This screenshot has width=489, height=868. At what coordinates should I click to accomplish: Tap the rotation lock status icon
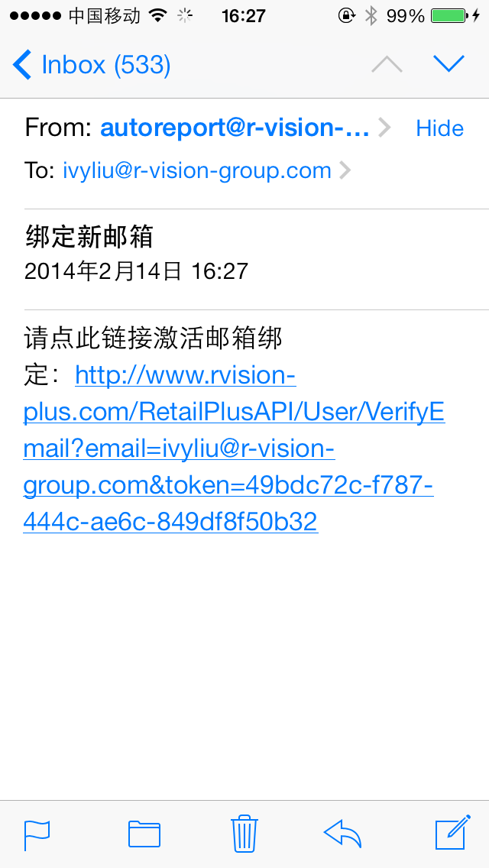(346, 16)
